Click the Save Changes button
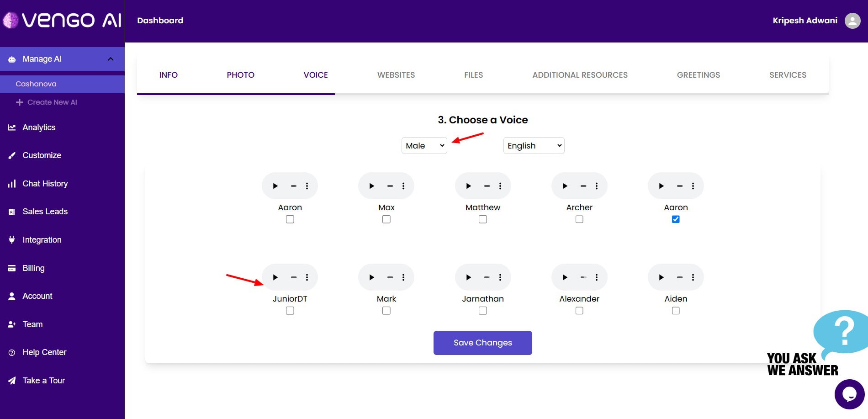The width and height of the screenshot is (868, 419). pos(483,343)
